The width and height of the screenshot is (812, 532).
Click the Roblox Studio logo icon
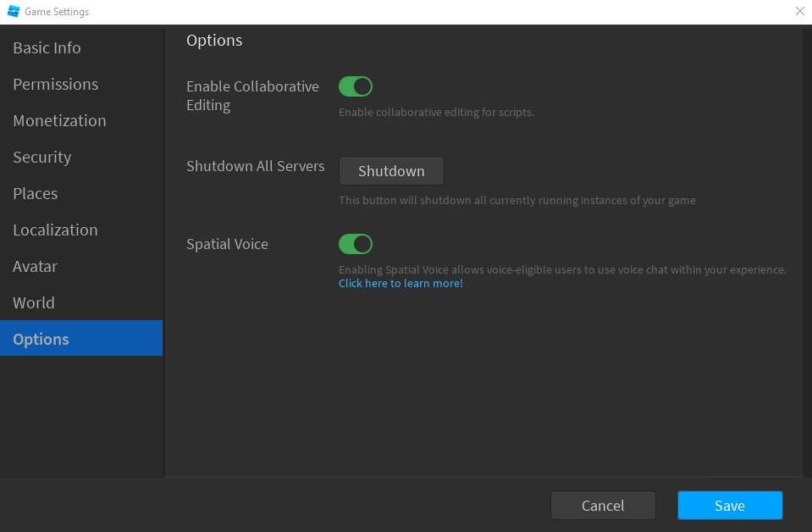tap(14, 12)
